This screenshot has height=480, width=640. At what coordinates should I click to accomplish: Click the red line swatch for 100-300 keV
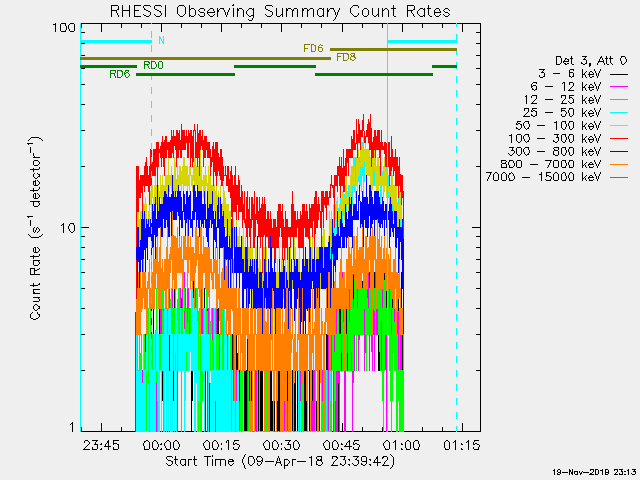[x=619, y=139]
